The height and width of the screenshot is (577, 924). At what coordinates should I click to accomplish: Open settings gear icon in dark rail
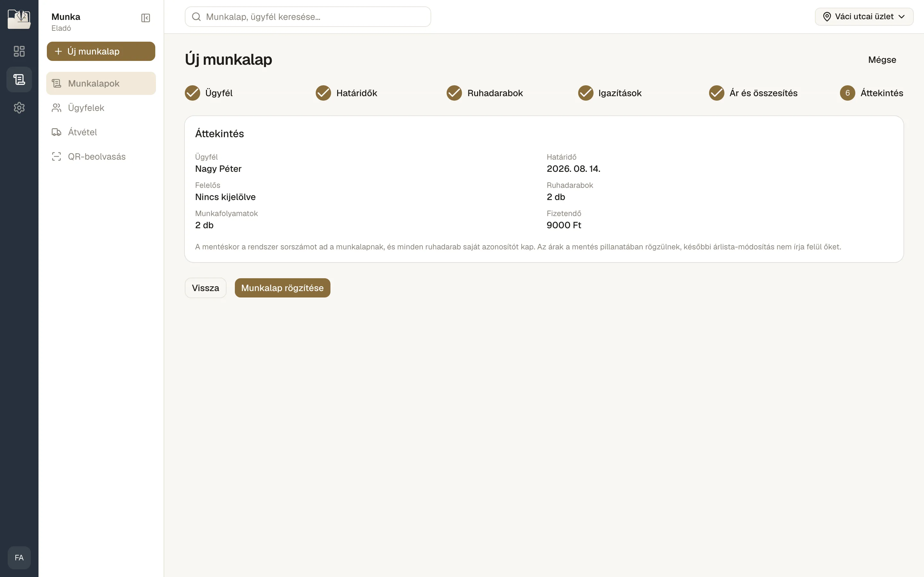coord(19,108)
